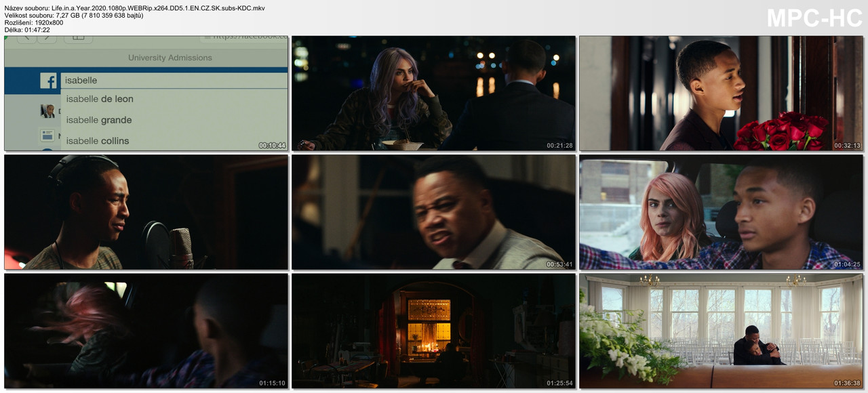Click the Facebook logo in first thumbnail
Screen dimensions: 868x393
click(48, 81)
